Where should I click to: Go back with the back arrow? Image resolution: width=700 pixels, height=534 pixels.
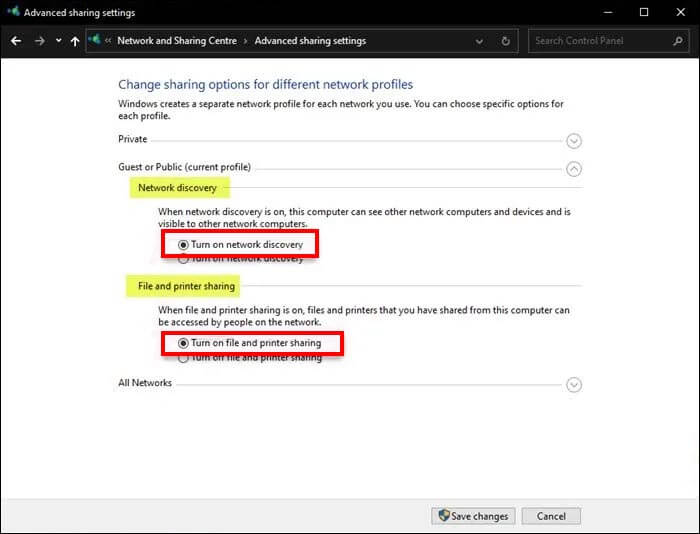point(16,41)
